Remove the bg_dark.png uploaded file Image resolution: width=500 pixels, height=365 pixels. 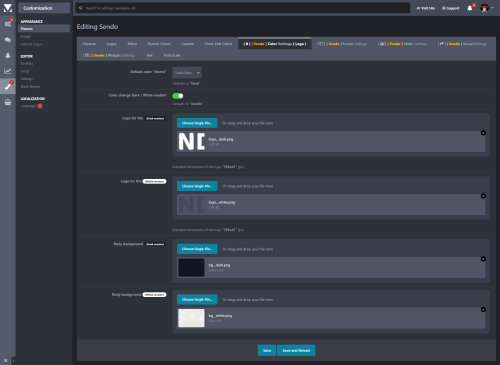[483, 259]
